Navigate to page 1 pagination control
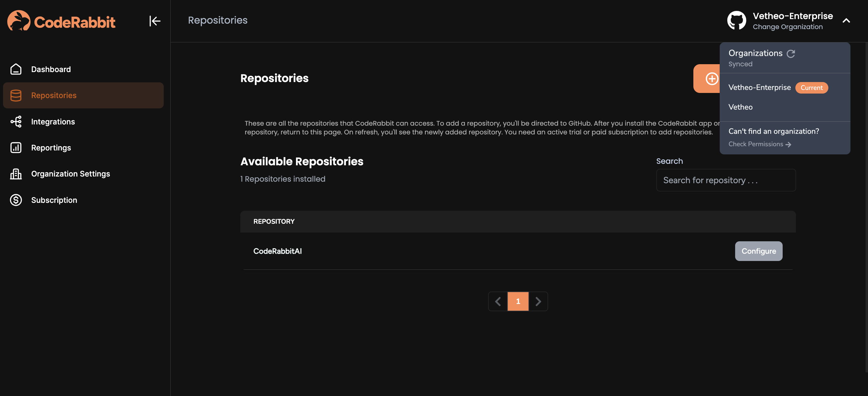Screen dimensions: 868x396 (x=518, y=301)
